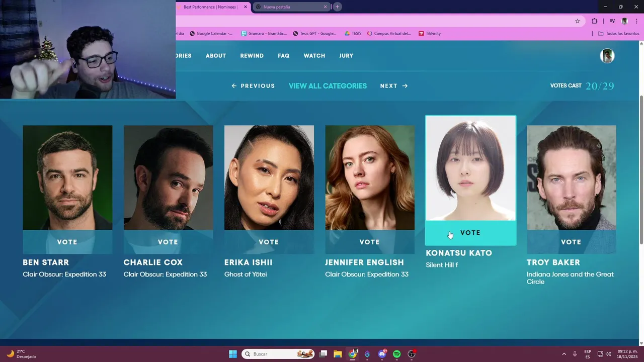Click the votes cast 20/29 counter

[x=582, y=86]
